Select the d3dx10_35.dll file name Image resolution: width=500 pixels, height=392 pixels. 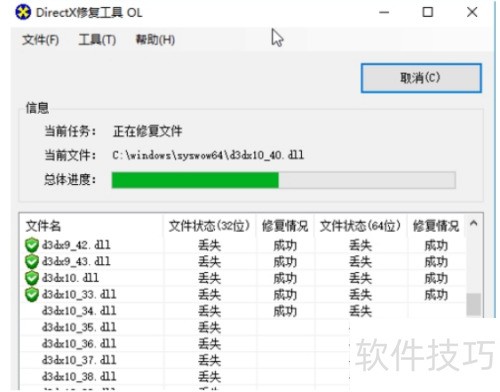click(79, 327)
